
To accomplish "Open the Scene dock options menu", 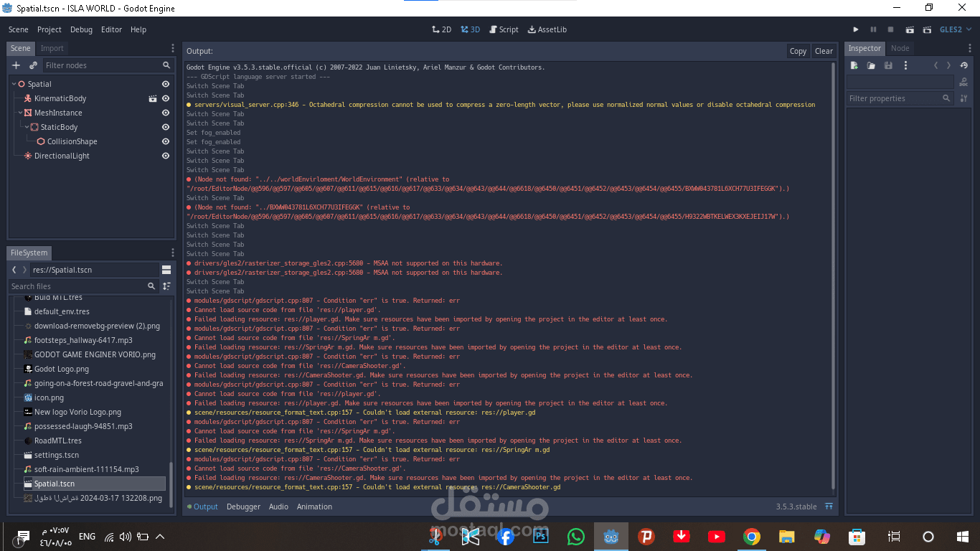I will pos(172,48).
